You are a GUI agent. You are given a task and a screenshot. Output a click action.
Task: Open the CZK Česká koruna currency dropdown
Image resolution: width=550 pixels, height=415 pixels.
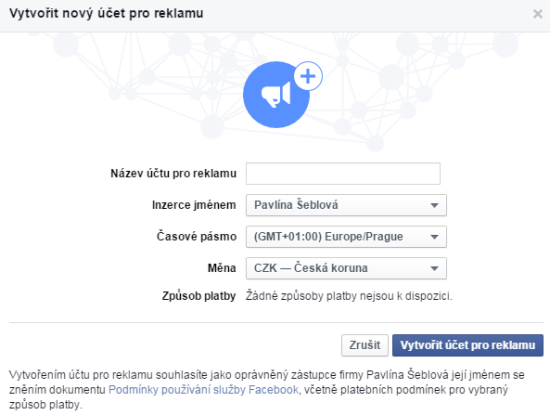(x=346, y=268)
